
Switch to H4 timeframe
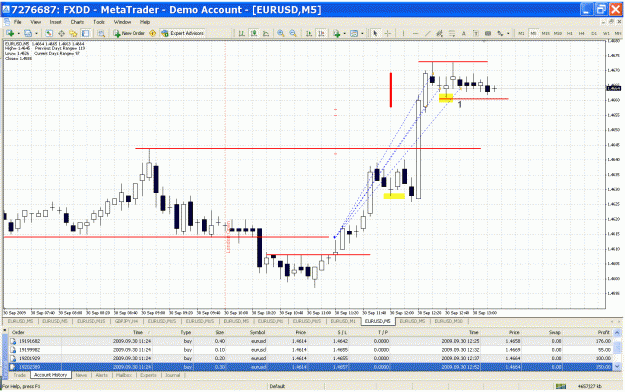[x=582, y=33]
